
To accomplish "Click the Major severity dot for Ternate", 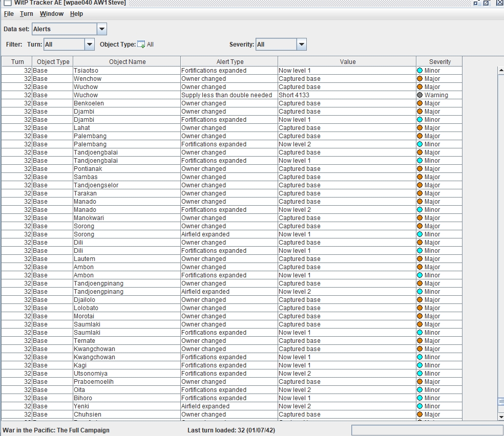I will (x=420, y=341).
